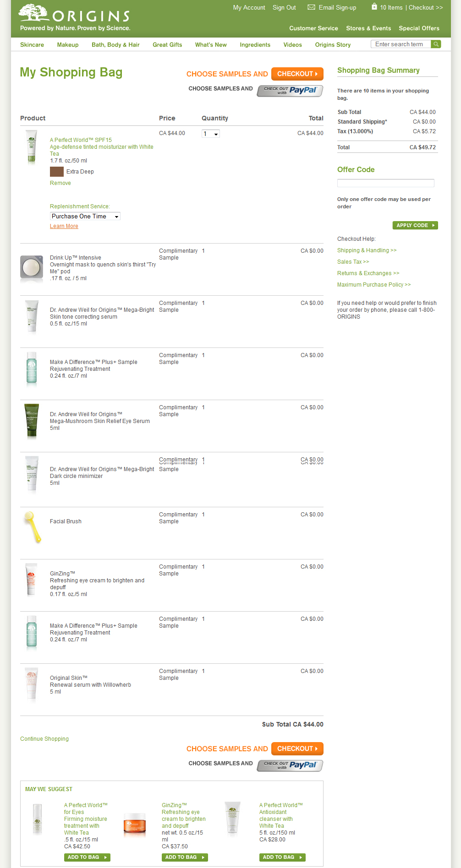Image resolution: width=461 pixels, height=868 pixels.
Task: Open the yellow Facial Brush thumbnail
Action: pyautogui.click(x=33, y=527)
